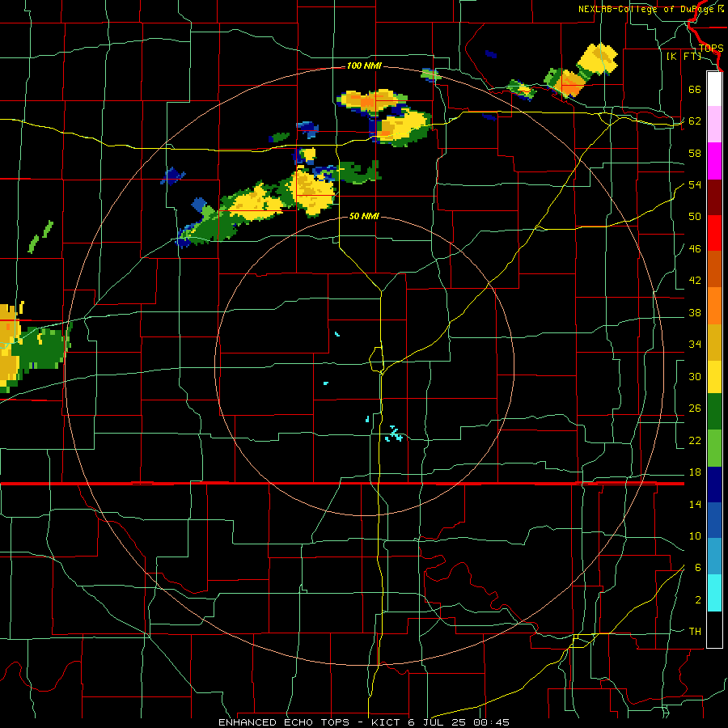Click the legend scale value 2
Screen dimensions: 728x728
698,600
